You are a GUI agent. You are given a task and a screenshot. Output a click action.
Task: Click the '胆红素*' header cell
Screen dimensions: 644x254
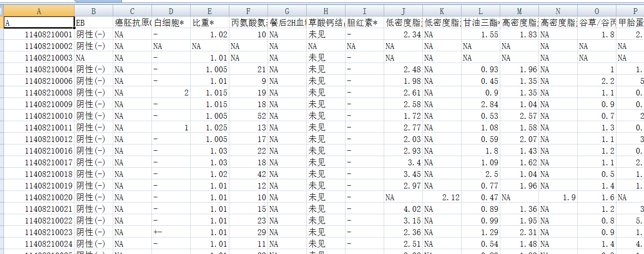click(x=364, y=23)
